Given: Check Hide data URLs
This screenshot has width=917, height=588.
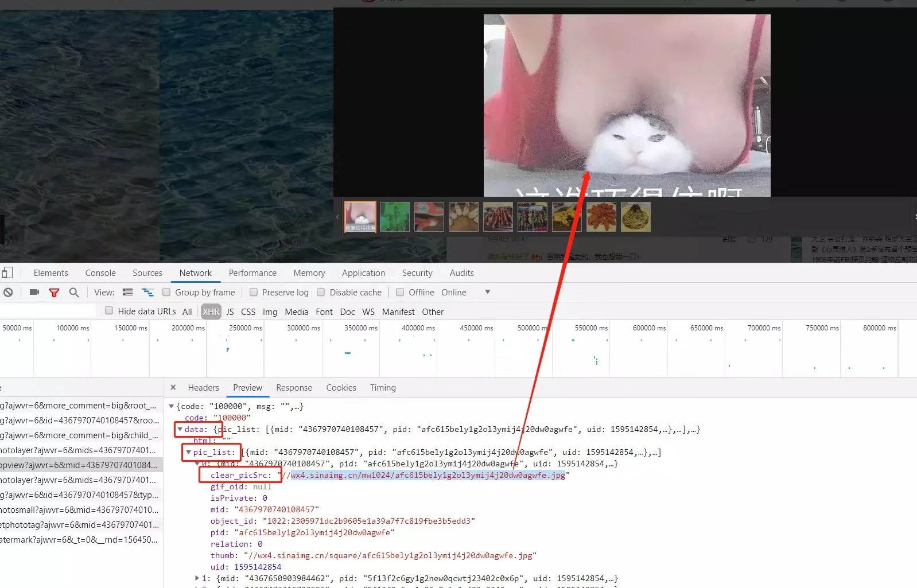Looking at the screenshot, I should click(109, 311).
